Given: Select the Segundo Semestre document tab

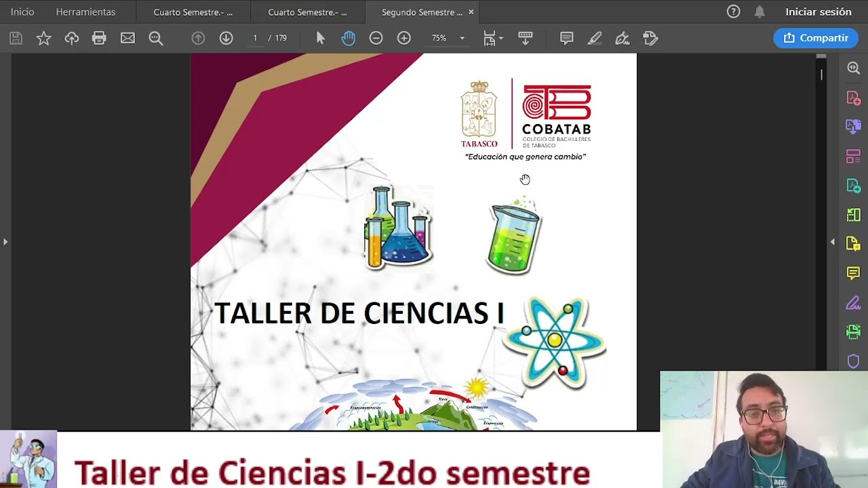Looking at the screenshot, I should 422,12.
